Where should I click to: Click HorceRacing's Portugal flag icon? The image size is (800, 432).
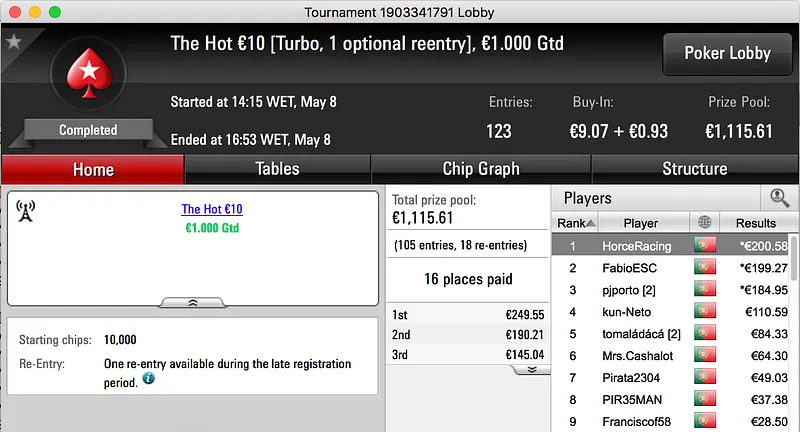coord(705,246)
